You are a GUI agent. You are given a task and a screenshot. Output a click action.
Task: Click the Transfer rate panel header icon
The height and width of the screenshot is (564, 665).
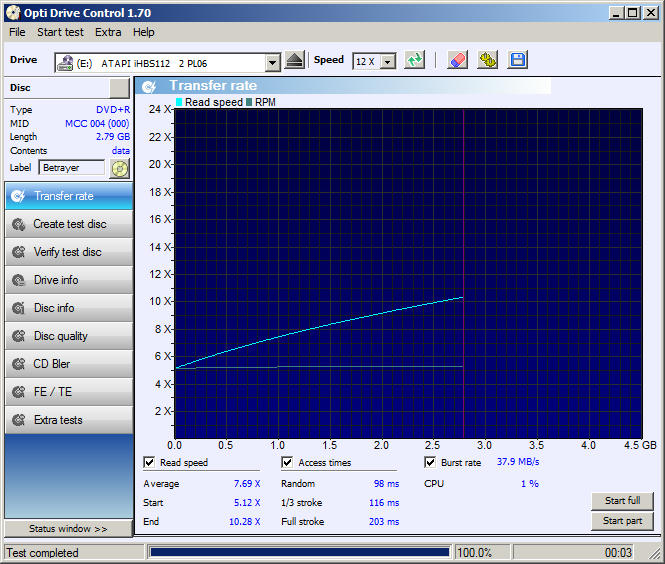(149, 87)
